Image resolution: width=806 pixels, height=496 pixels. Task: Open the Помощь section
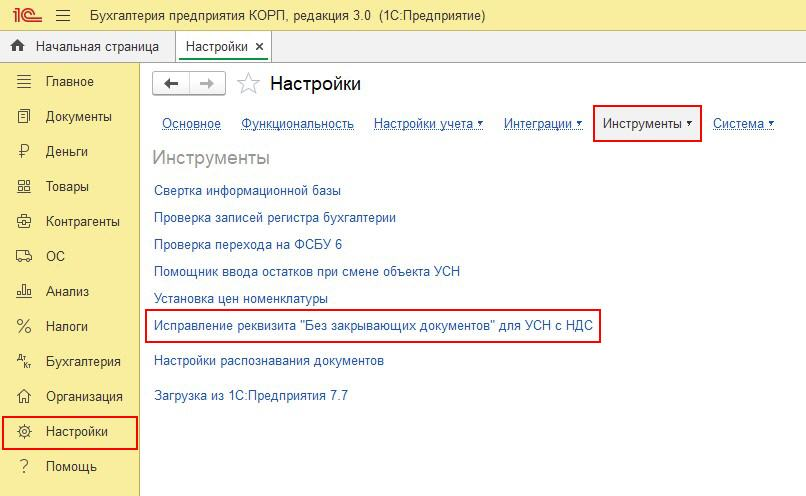pyautogui.click(x=70, y=466)
